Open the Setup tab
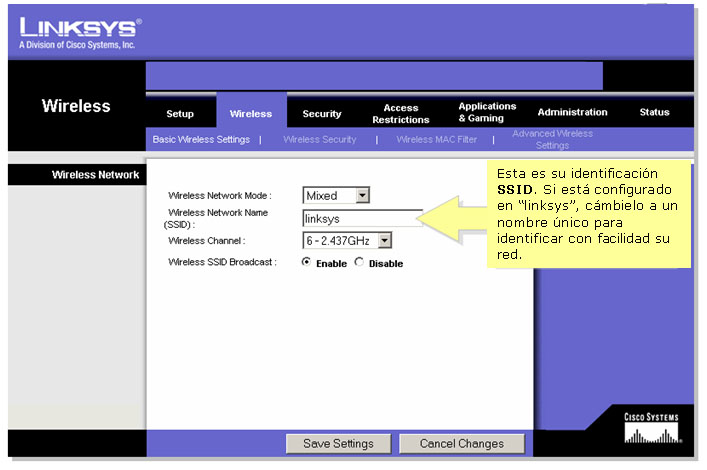Image resolution: width=707 pixels, height=470 pixels. click(180, 114)
